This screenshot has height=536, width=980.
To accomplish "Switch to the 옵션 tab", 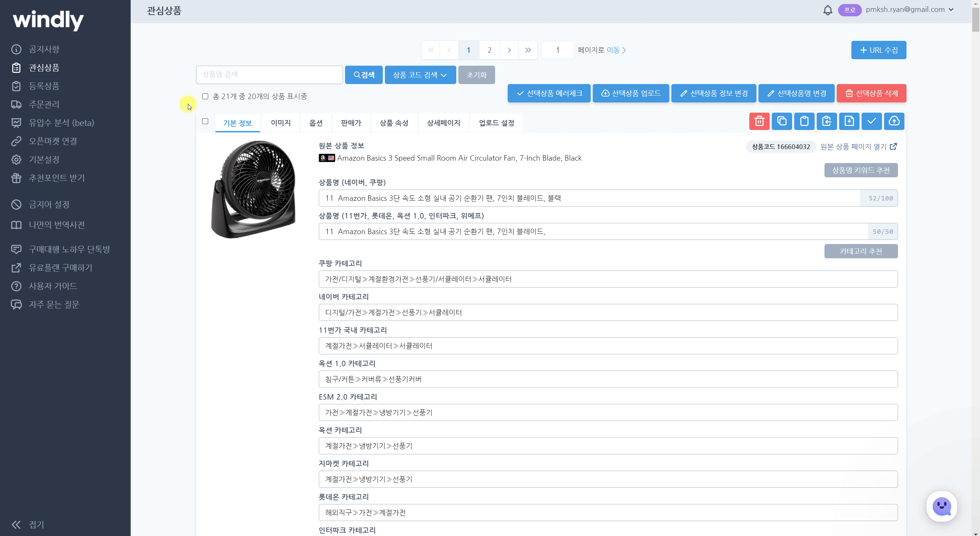I will pyautogui.click(x=315, y=123).
